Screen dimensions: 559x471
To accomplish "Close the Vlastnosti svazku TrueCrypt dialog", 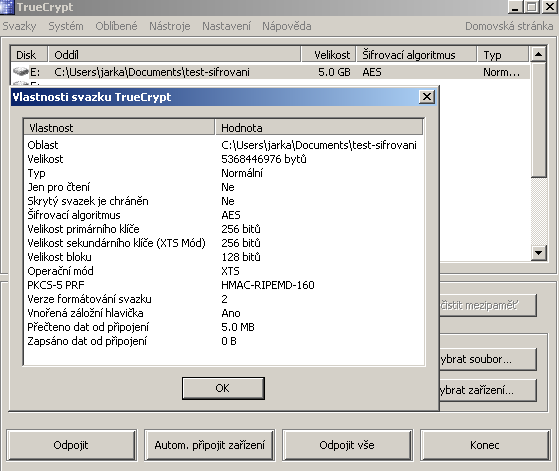I will click(427, 97).
